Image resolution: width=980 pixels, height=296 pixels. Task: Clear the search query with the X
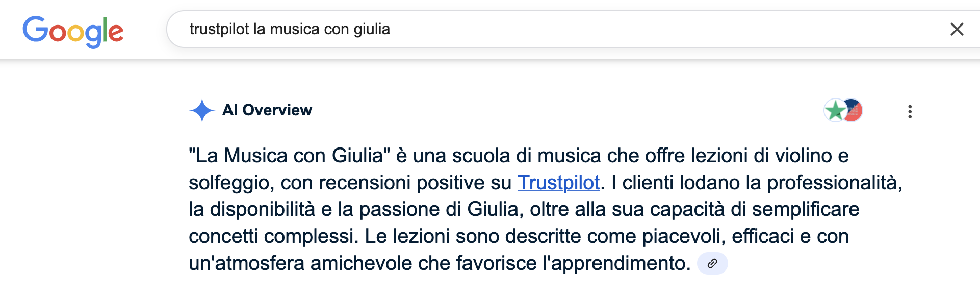[957, 29]
